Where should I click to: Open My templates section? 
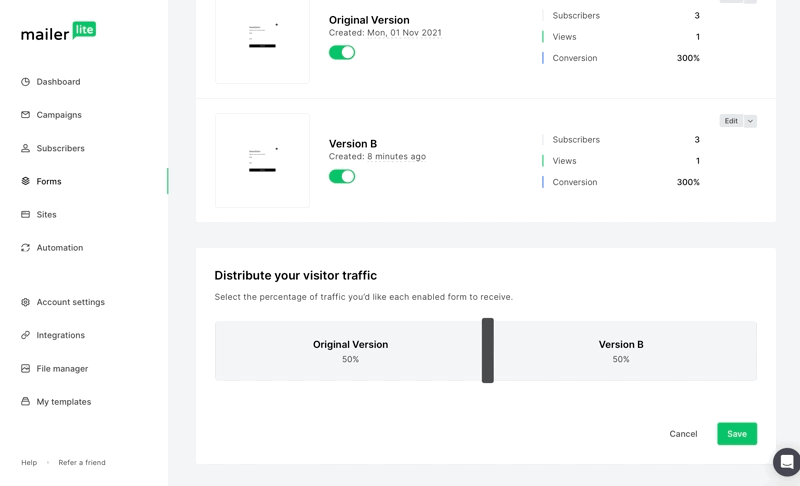tap(63, 402)
